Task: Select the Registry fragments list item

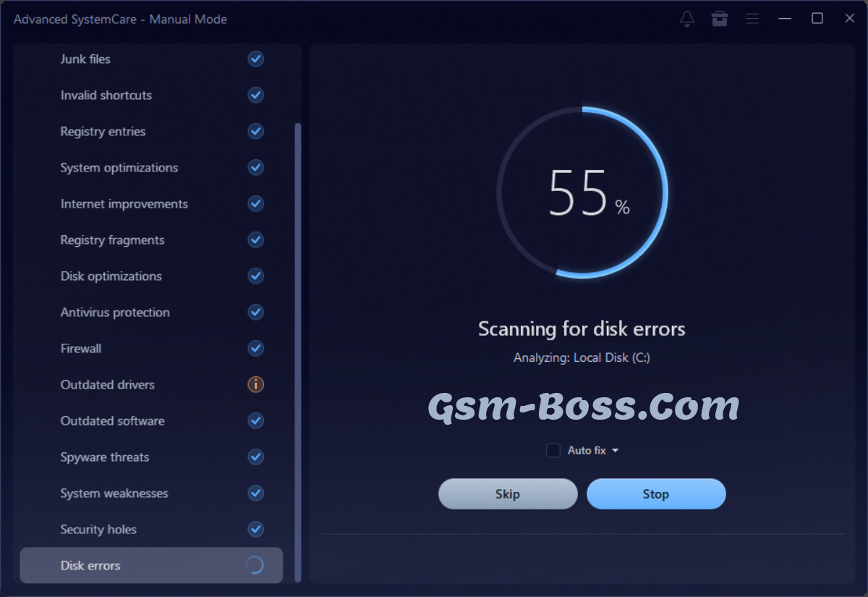Action: click(x=151, y=240)
